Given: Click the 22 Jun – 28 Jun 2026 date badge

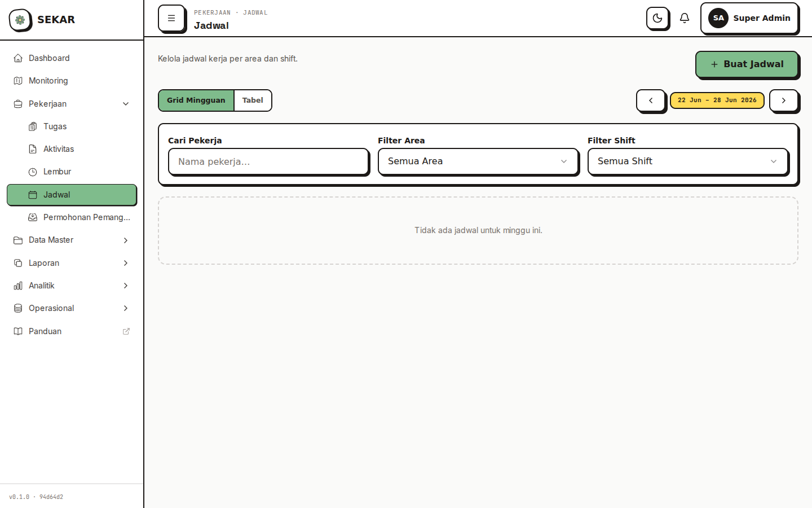Looking at the screenshot, I should pos(717,100).
